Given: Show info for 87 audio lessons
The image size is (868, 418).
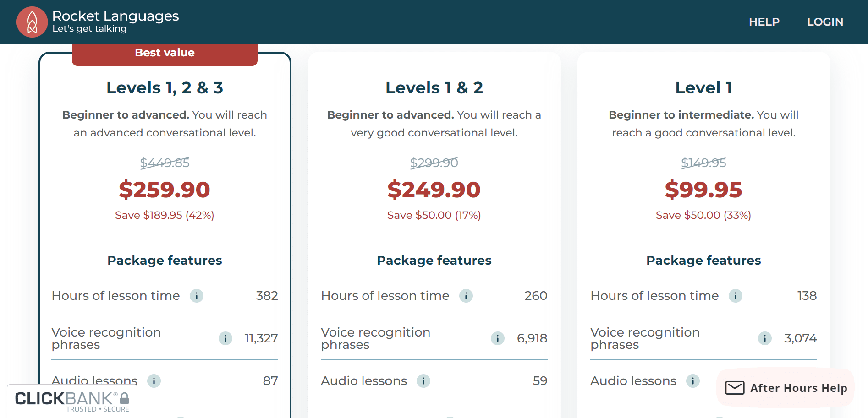Looking at the screenshot, I should (154, 381).
